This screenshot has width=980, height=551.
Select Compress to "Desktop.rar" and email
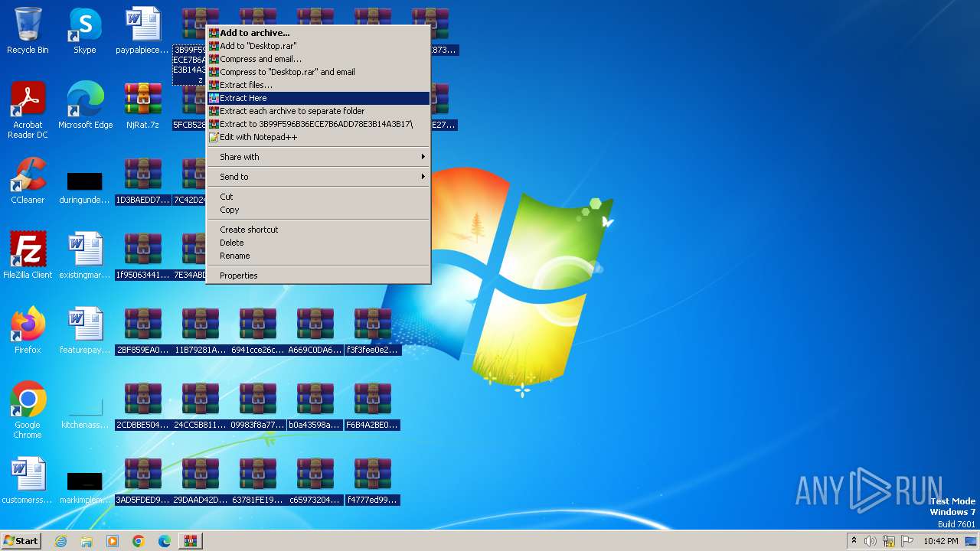(318, 72)
